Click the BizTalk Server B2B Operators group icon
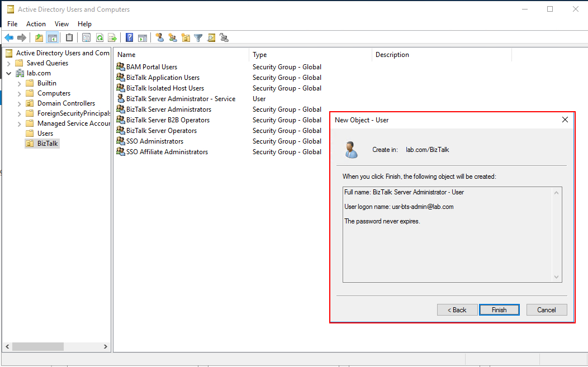This screenshot has width=588, height=367. tap(120, 120)
